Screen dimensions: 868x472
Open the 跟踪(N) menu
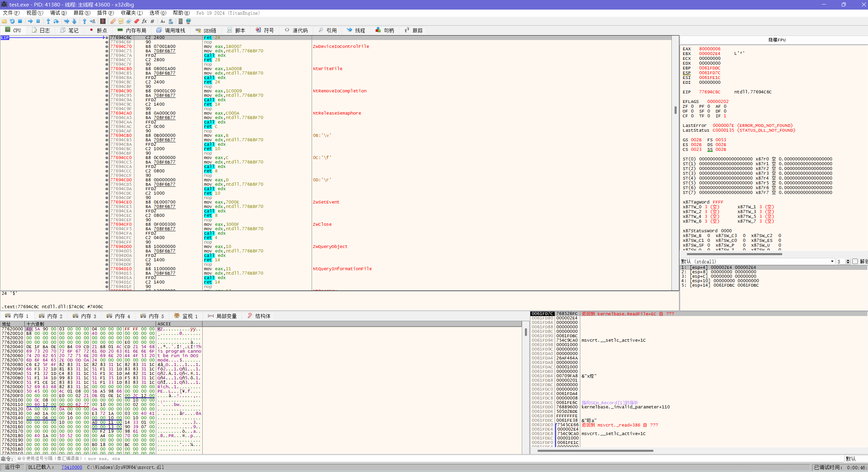coord(82,13)
